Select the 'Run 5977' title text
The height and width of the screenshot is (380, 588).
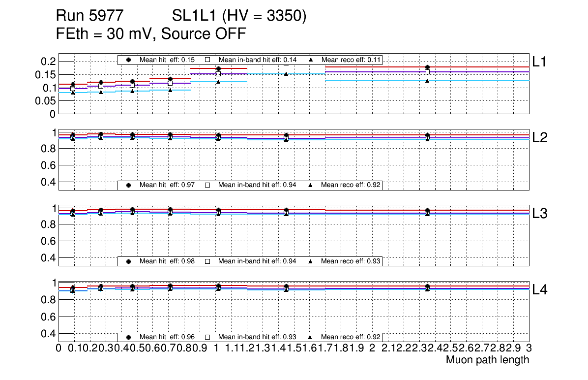(x=89, y=16)
